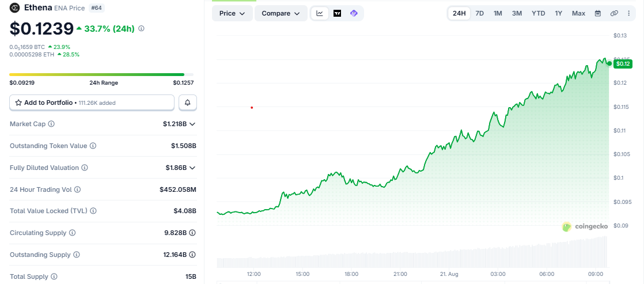
Task: Open the 24h price change info icon
Action: (x=141, y=28)
